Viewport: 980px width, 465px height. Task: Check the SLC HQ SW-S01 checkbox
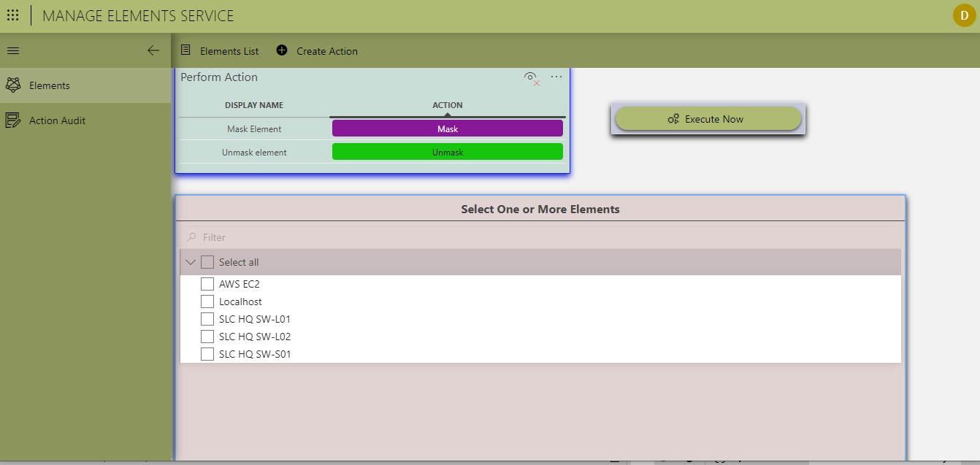[207, 354]
